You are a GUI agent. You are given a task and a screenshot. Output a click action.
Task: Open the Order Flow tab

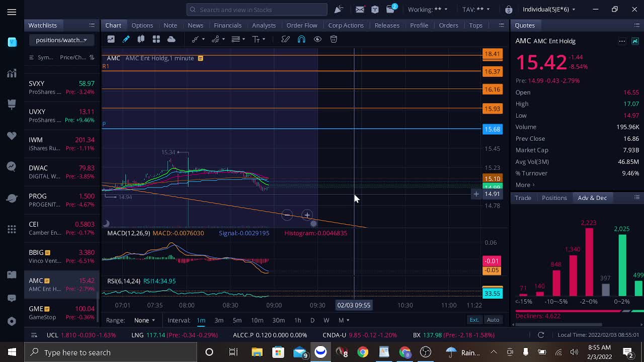(x=302, y=25)
